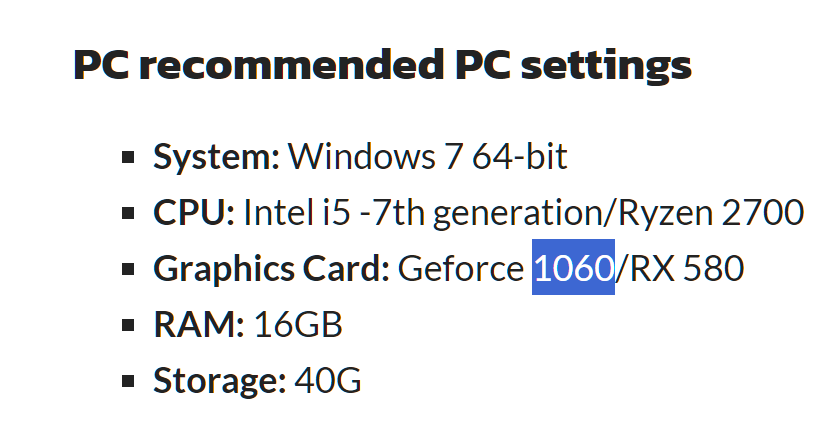Click the bullet beside the Storage line
The image size is (816, 421).
click(128, 381)
